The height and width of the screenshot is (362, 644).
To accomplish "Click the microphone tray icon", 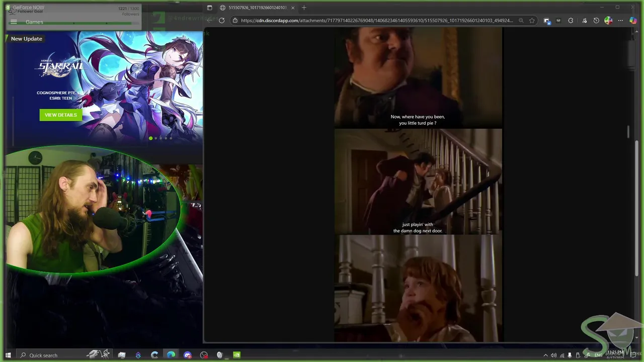I will click(570, 355).
